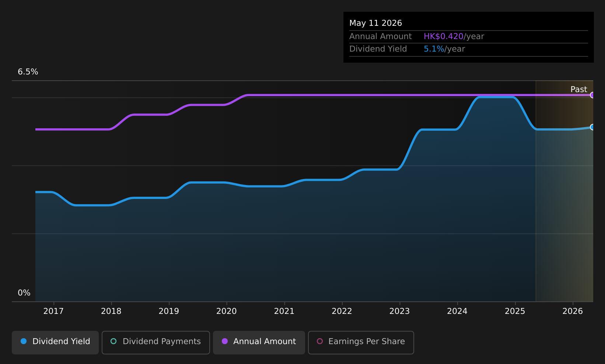Click the blue Dividend Yield endpoint marker

592,127
